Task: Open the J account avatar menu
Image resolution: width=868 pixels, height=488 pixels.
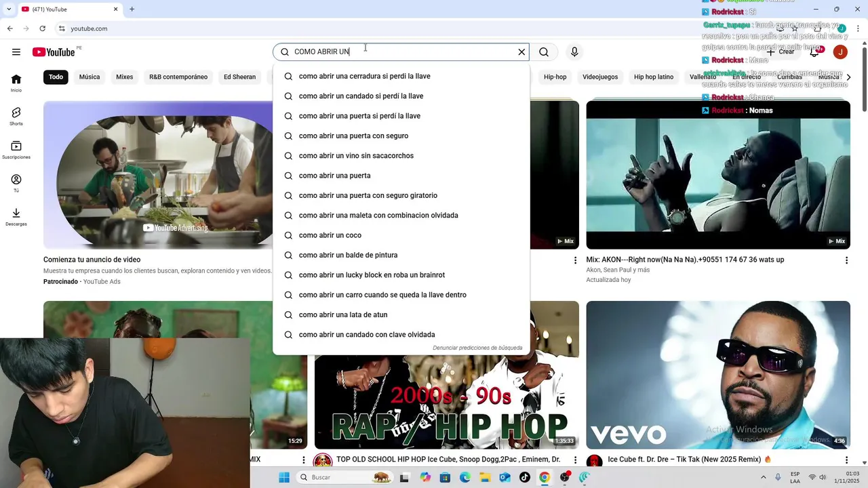Action: pyautogui.click(x=840, y=52)
